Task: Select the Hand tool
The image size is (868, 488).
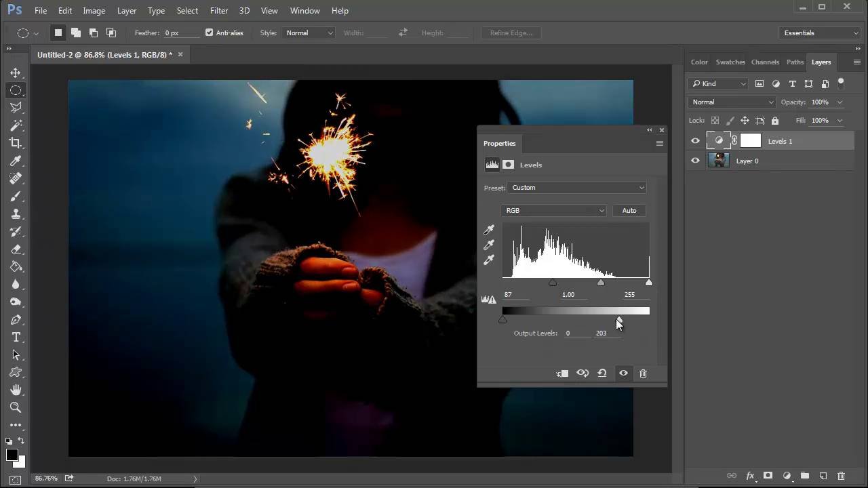Action: coord(16,390)
